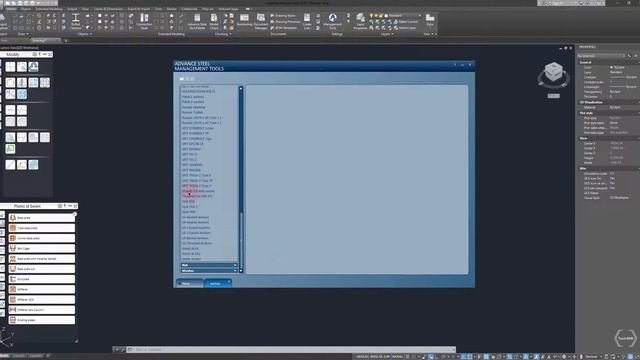Image resolution: width=640 pixels, height=360 pixels.
Task: Open the Document Manager ribbon button
Action: click(261, 21)
